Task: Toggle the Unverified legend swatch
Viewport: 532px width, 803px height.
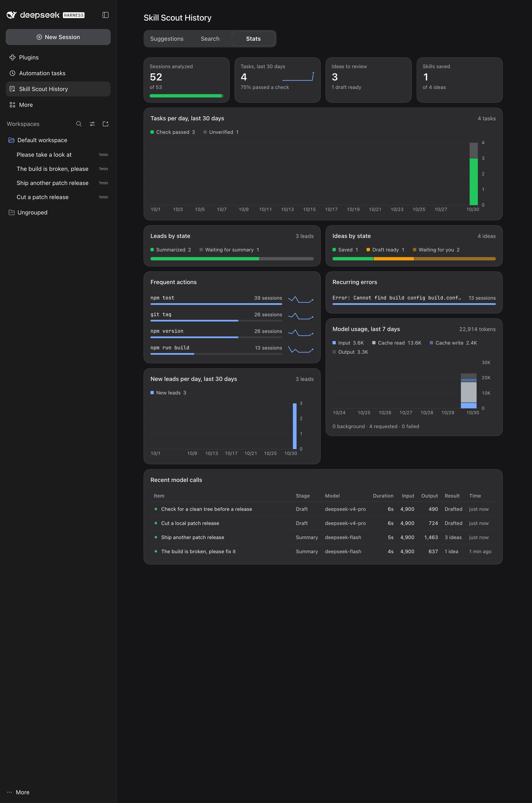Action: (x=205, y=132)
